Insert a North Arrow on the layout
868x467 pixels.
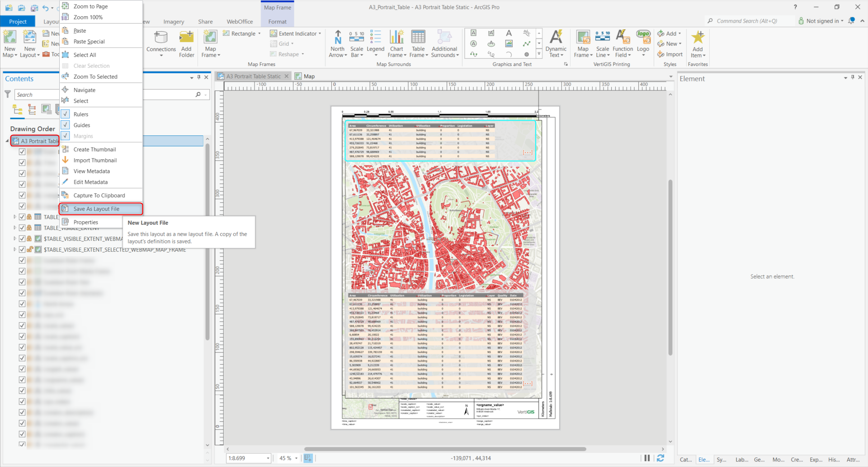pos(338,43)
